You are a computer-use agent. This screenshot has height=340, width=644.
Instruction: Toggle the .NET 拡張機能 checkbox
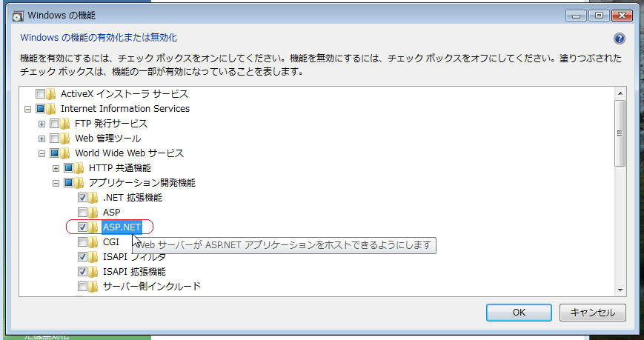(82, 198)
